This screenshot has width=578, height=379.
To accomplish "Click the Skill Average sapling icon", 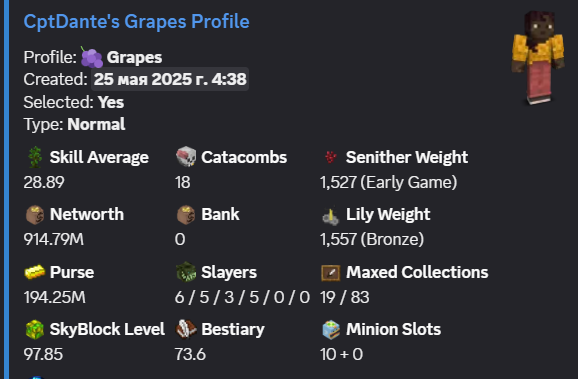I will [x=35, y=157].
